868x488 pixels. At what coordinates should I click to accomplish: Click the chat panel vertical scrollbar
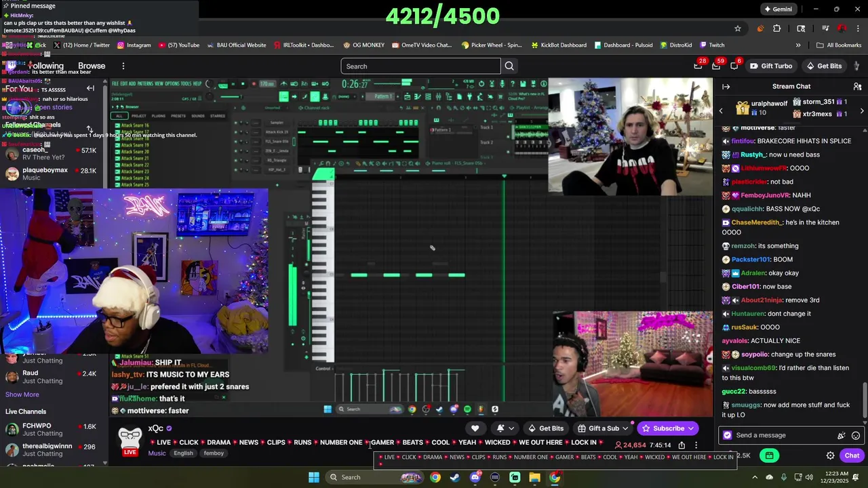864,400
